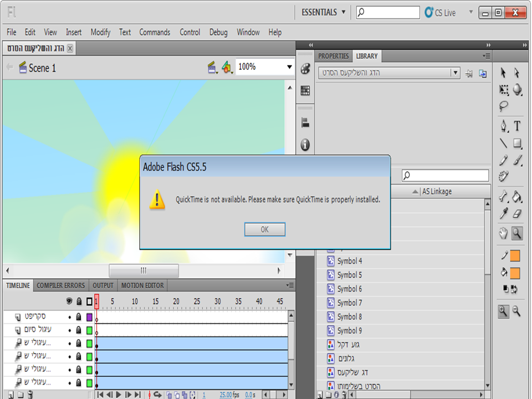Open the fill color swatch

tap(515, 273)
